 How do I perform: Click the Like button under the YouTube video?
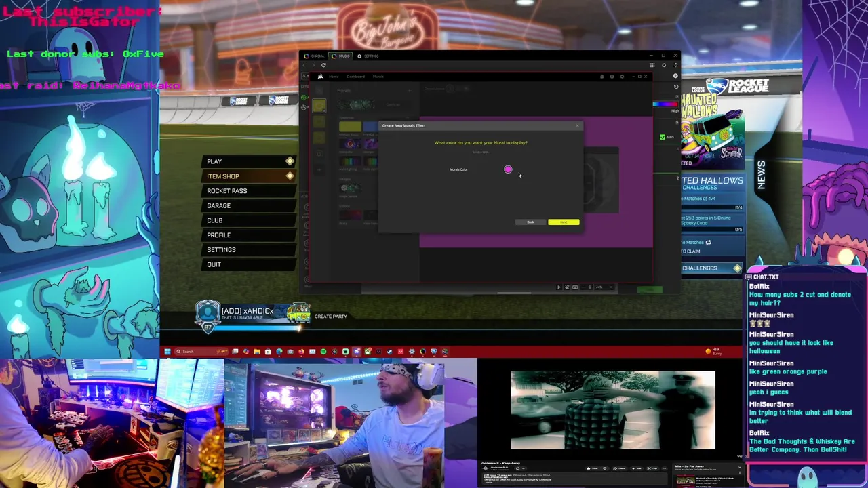[591, 468]
